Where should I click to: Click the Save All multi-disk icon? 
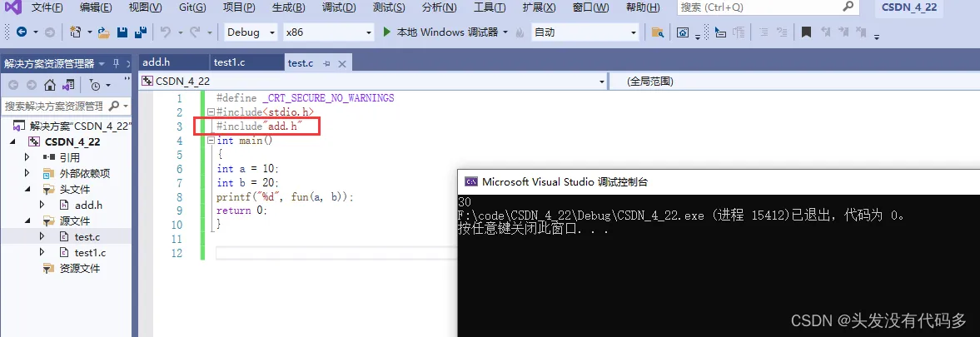[x=141, y=32]
